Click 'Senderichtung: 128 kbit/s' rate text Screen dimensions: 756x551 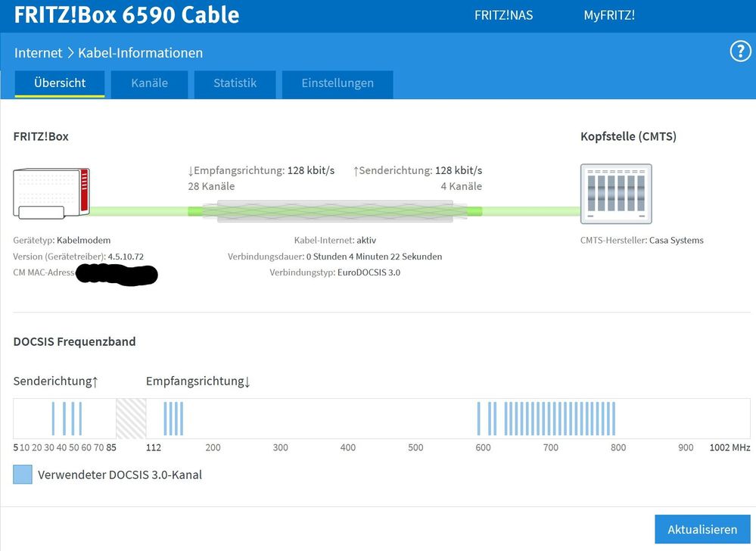click(x=418, y=170)
